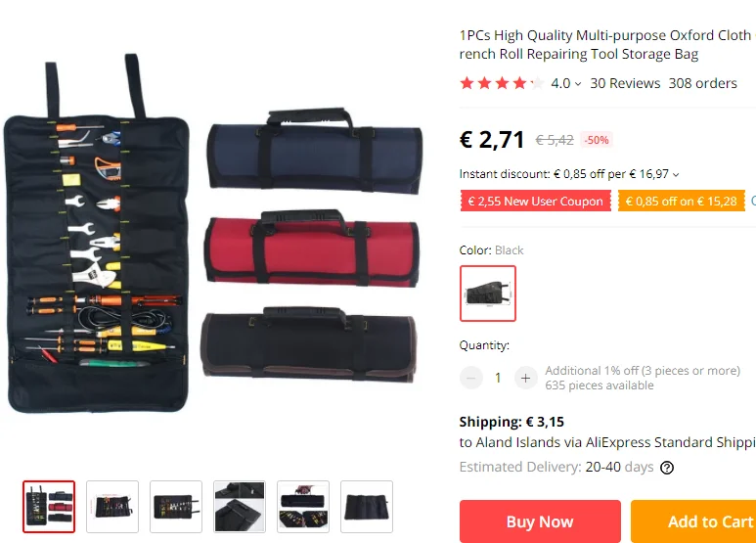Select the fourth thumbnail showing bag close-ups

(240, 507)
